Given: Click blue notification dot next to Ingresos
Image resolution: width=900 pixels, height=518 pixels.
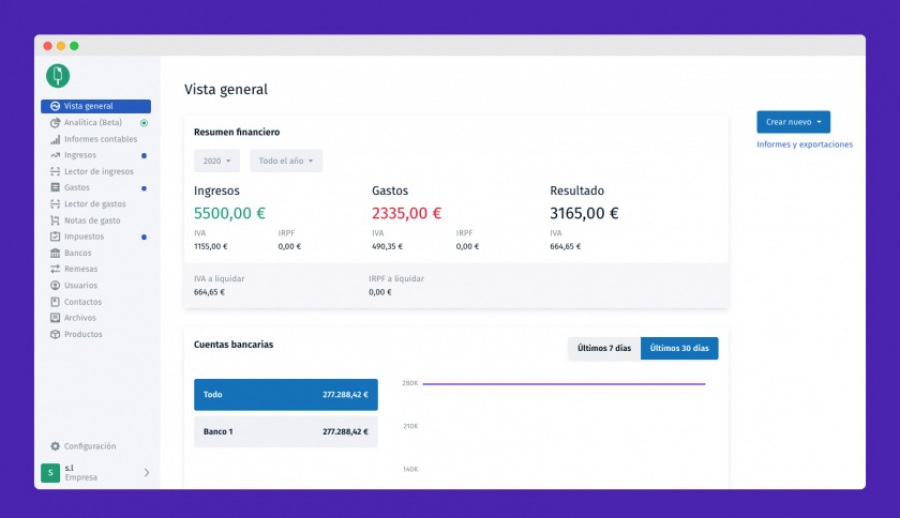Looking at the screenshot, I should point(144,156).
